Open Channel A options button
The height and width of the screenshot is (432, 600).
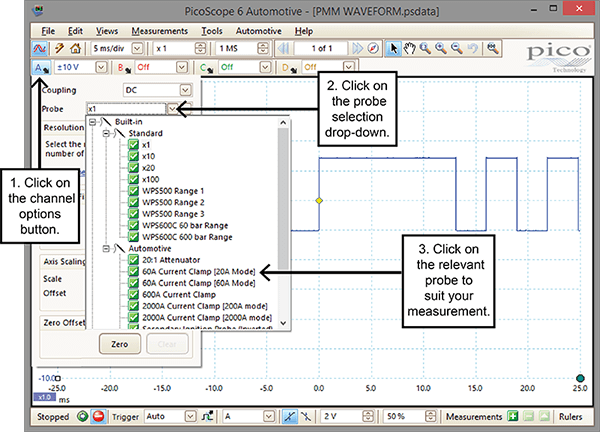tap(42, 68)
